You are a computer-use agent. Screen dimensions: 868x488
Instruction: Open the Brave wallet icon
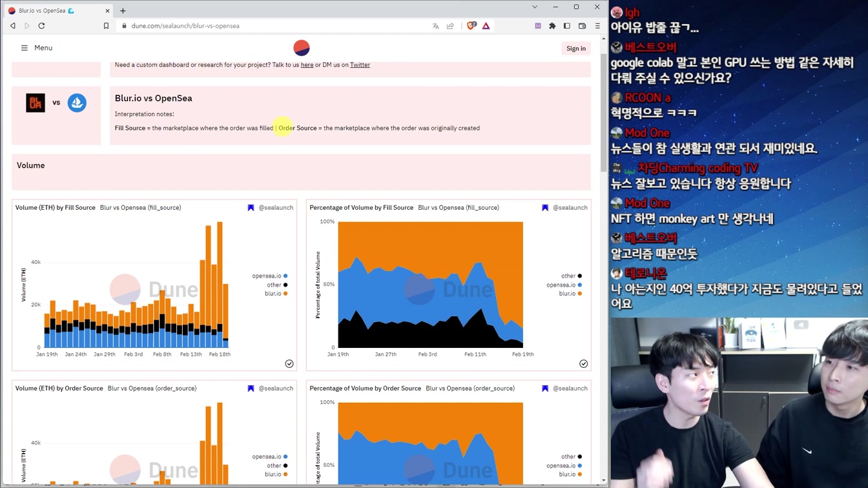coord(582,26)
